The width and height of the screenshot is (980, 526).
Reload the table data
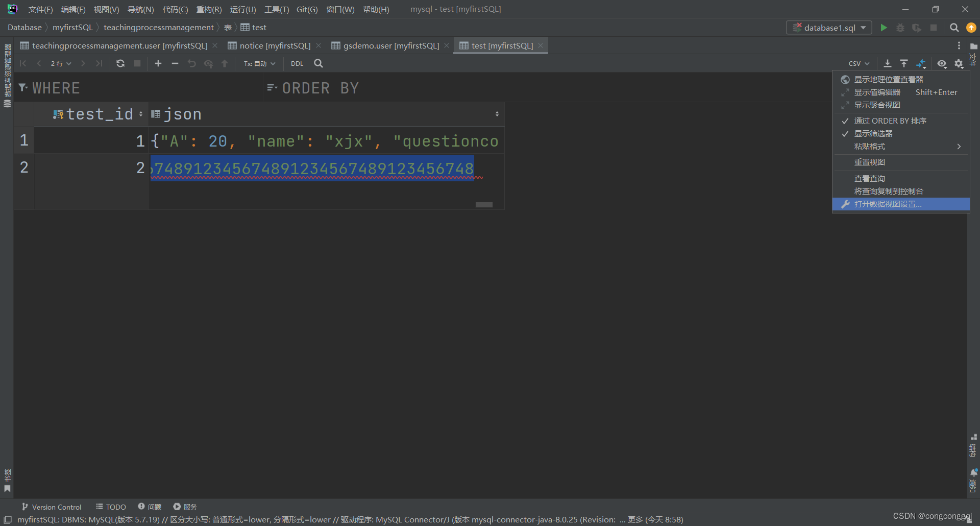[x=120, y=63]
